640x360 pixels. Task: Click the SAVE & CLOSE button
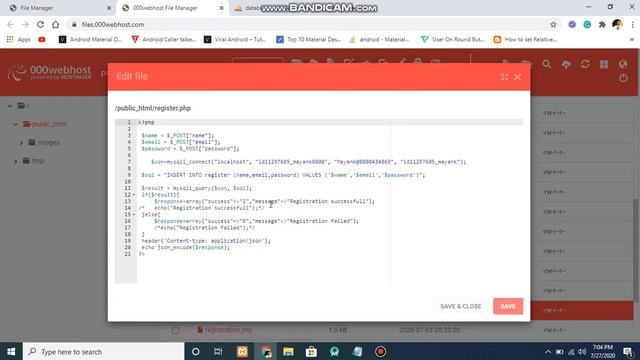click(x=460, y=306)
